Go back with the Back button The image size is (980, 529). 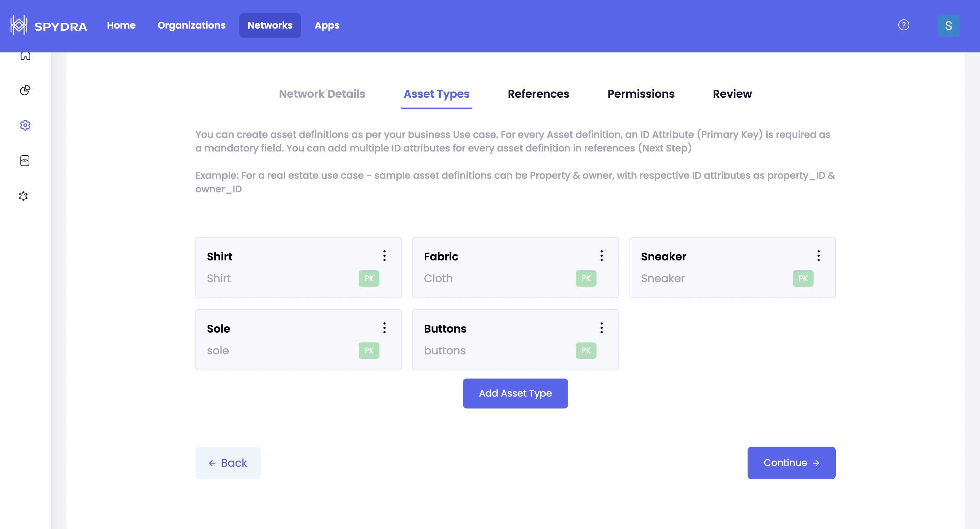point(228,463)
